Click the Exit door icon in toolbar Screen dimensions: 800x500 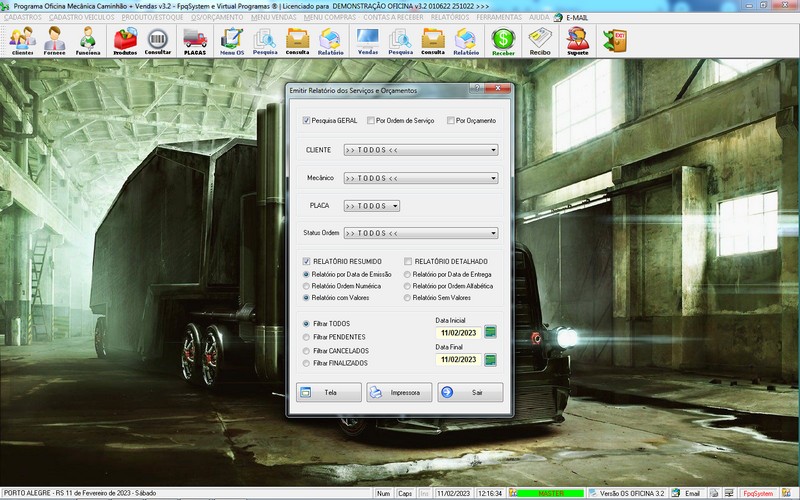pos(612,40)
